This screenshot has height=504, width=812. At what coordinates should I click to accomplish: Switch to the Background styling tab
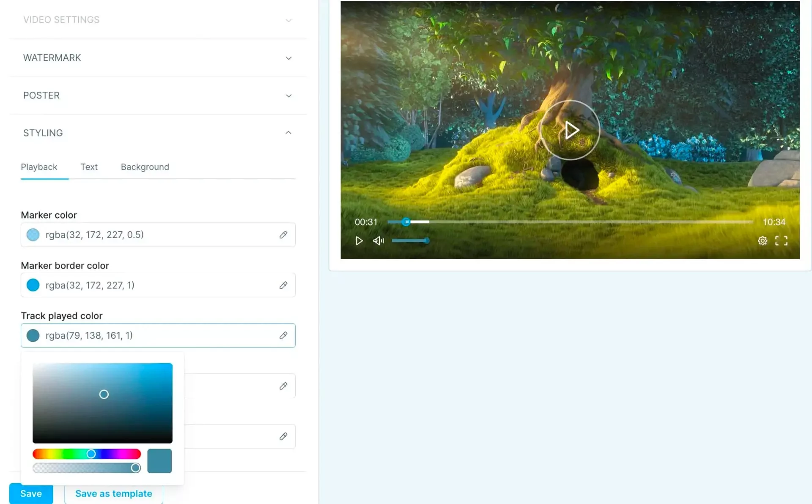click(145, 167)
